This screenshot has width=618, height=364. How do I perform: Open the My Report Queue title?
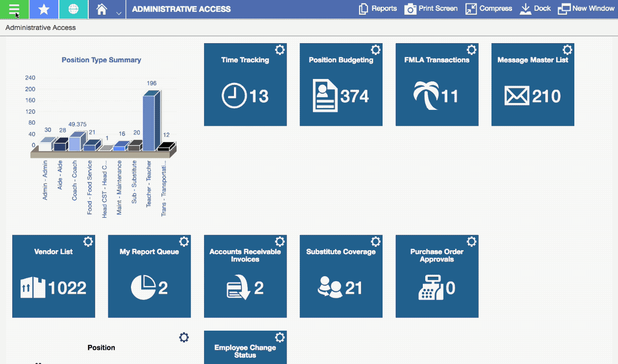pos(149,252)
